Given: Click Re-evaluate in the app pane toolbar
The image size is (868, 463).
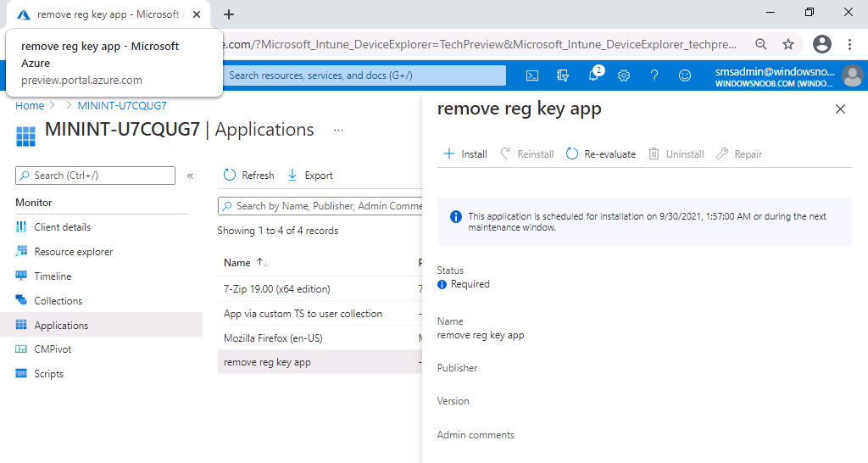Looking at the screenshot, I should (x=601, y=154).
